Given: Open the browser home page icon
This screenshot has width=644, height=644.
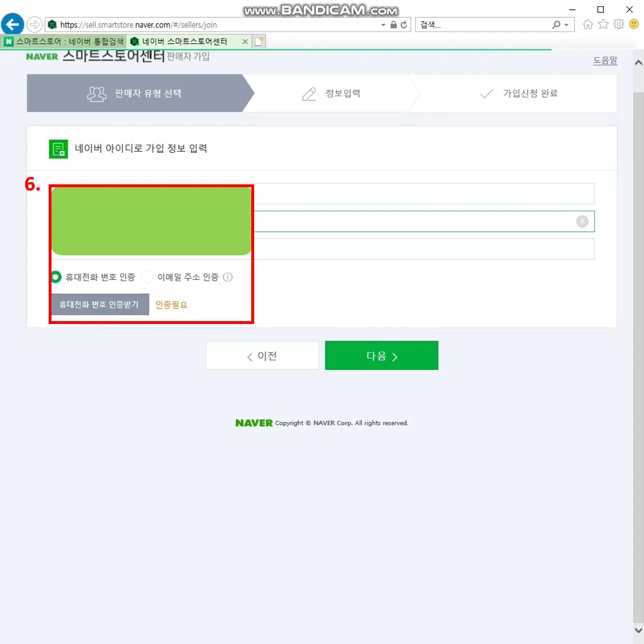Looking at the screenshot, I should tap(588, 24).
